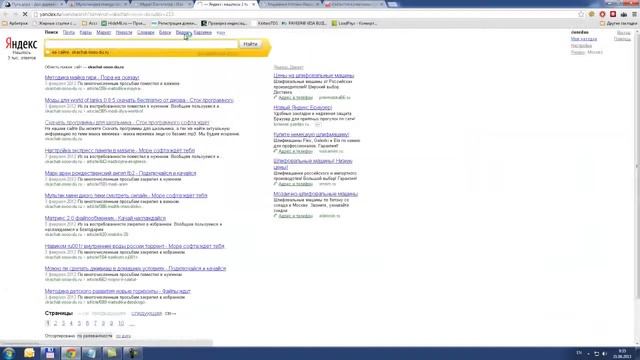Open 'Настройка' link at top right
Image resolution: width=640 pixels, height=360 pixels.
[581, 46]
